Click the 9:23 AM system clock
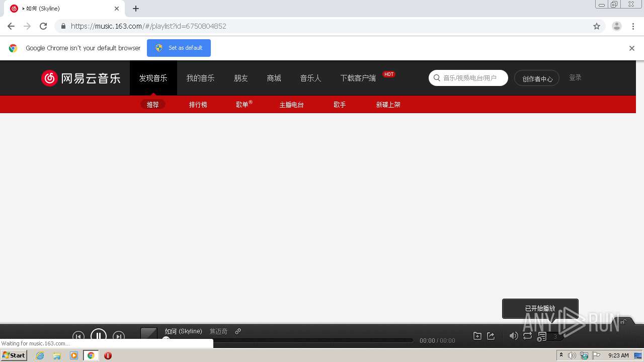Image resolution: width=644 pixels, height=362 pixels. point(618,355)
